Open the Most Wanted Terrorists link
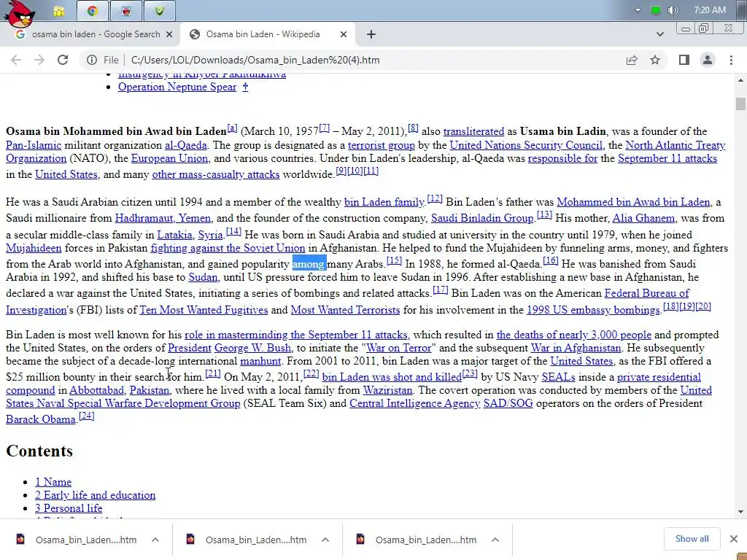This screenshot has width=747, height=560. pos(345,310)
